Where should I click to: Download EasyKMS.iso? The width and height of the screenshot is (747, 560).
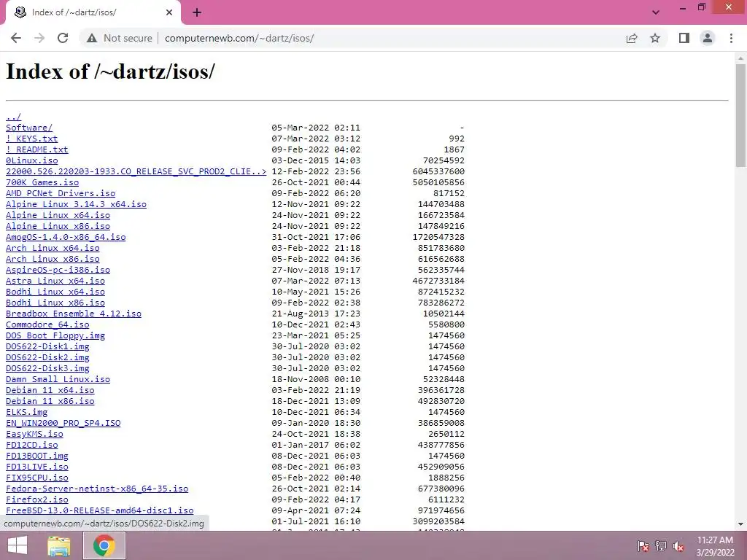pos(34,435)
